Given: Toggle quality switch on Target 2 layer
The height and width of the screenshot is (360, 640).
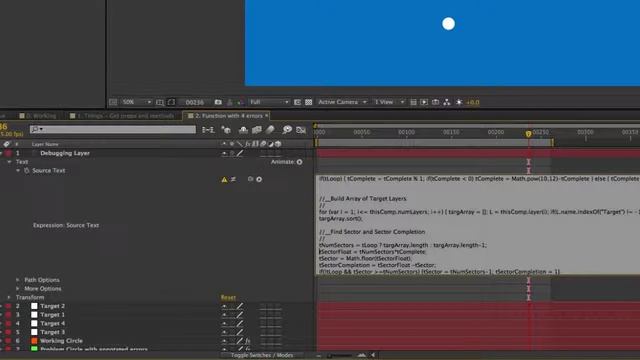Looking at the screenshot, I should click(x=240, y=306).
